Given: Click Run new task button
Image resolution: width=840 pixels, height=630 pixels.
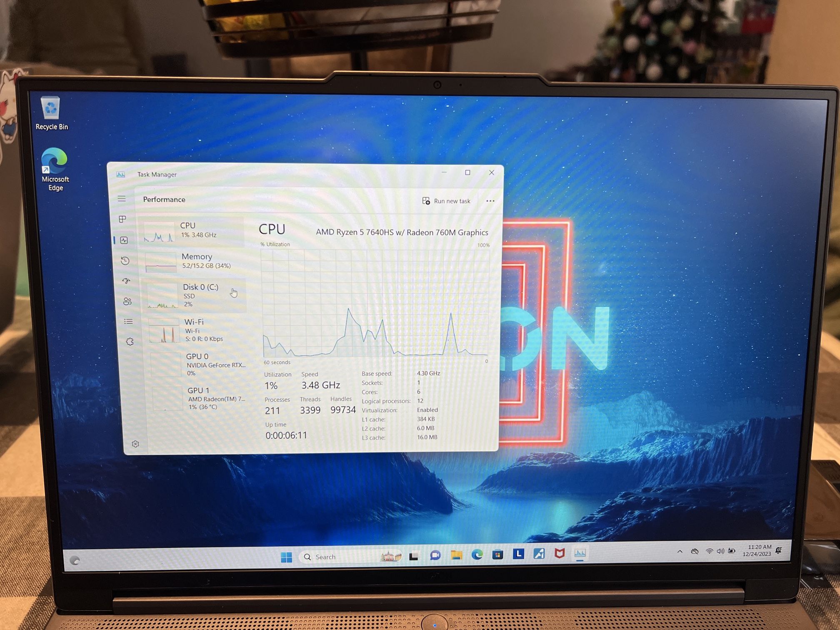Looking at the screenshot, I should click(446, 201).
